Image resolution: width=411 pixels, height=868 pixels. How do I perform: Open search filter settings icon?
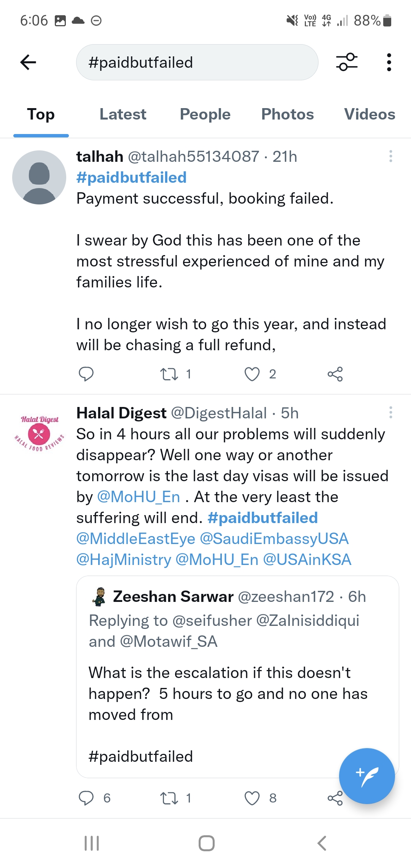347,62
